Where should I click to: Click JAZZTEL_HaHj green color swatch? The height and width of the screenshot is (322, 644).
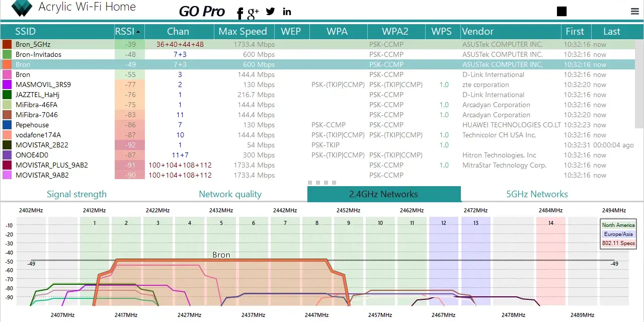coord(7,95)
